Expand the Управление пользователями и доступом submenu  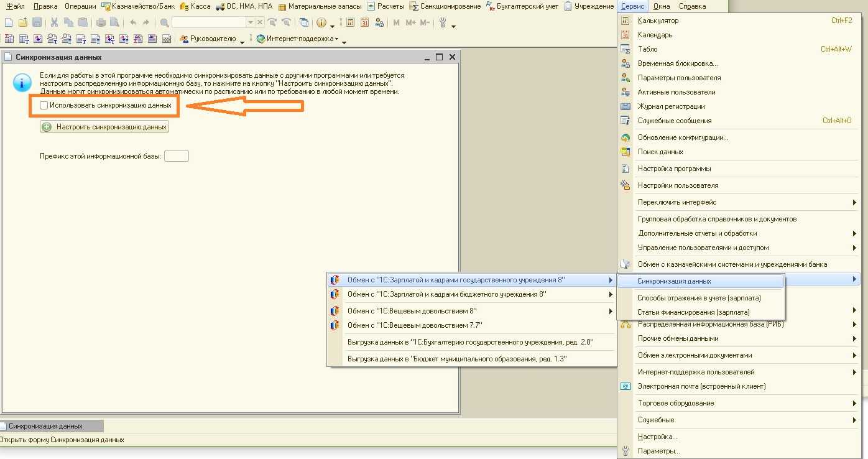click(x=855, y=248)
